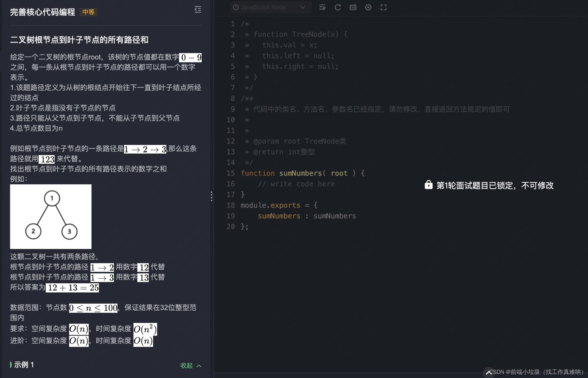Click the 完善核心代码编程 header title
The width and height of the screenshot is (588, 378).
click(x=43, y=12)
